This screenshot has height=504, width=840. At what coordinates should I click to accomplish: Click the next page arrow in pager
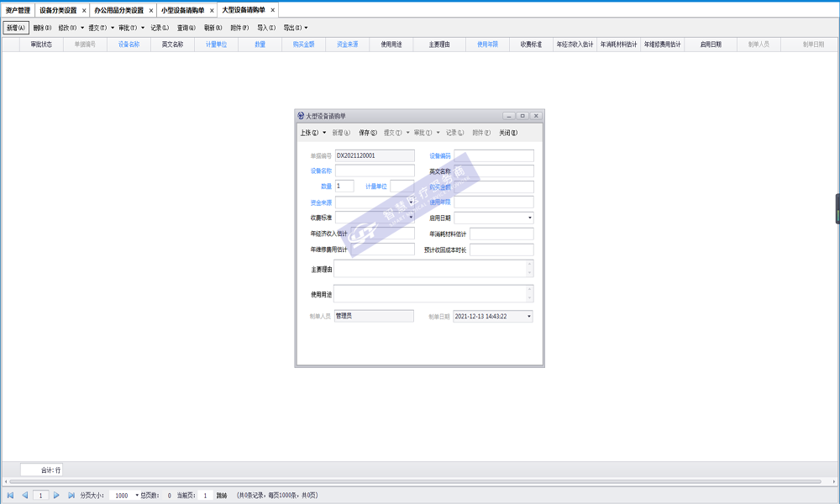click(x=57, y=496)
